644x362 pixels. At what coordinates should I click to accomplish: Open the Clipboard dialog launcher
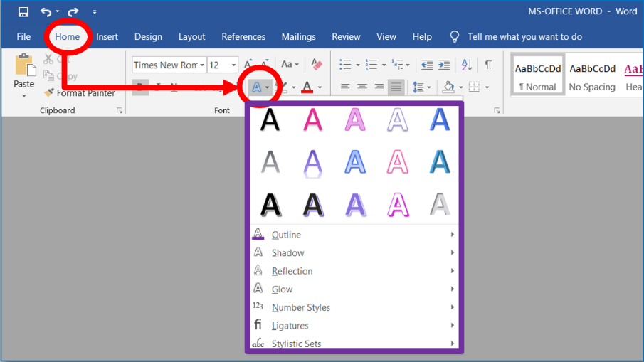click(x=119, y=110)
